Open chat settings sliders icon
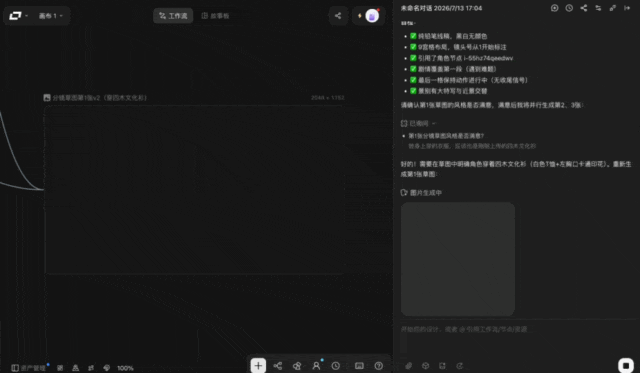 pyautogui.click(x=598, y=8)
